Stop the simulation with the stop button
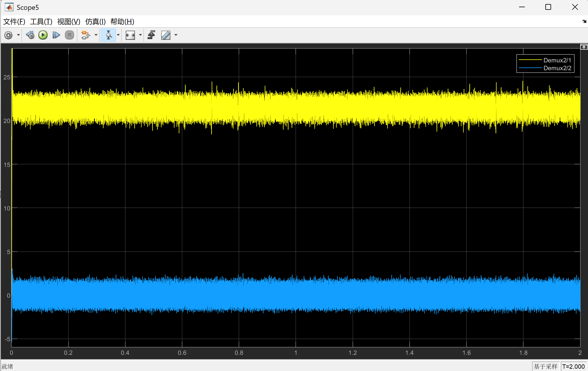 click(x=69, y=35)
